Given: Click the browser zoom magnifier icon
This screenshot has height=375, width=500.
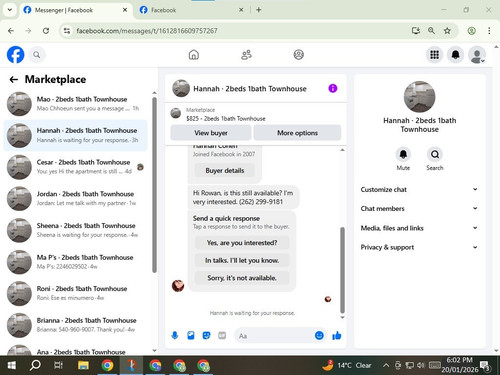Looking at the screenshot, I should click(x=431, y=31).
